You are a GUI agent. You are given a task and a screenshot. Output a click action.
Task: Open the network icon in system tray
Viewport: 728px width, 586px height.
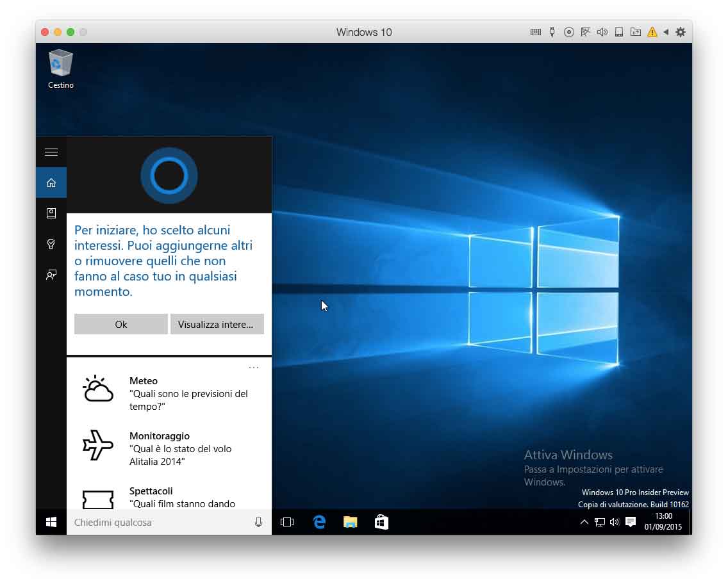600,523
